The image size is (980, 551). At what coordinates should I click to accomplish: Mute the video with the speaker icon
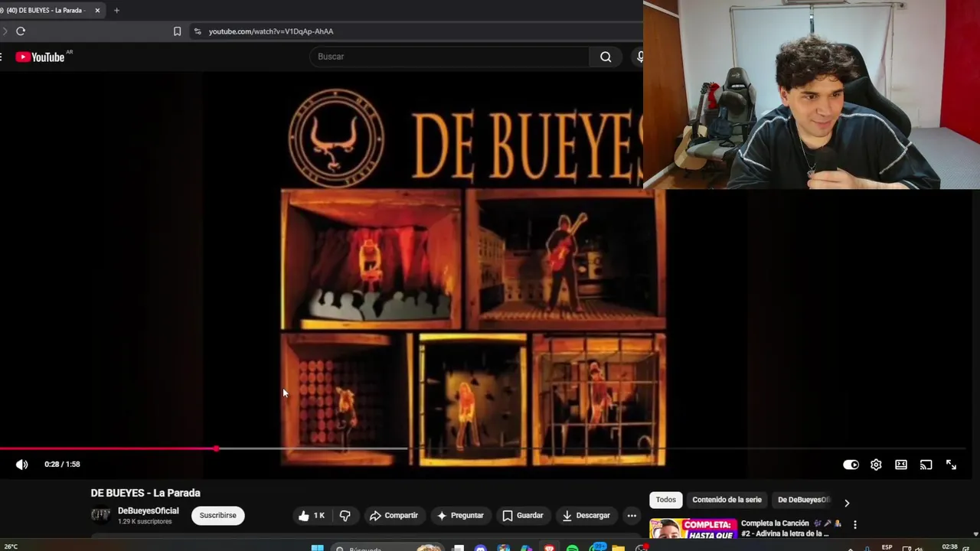coord(22,465)
